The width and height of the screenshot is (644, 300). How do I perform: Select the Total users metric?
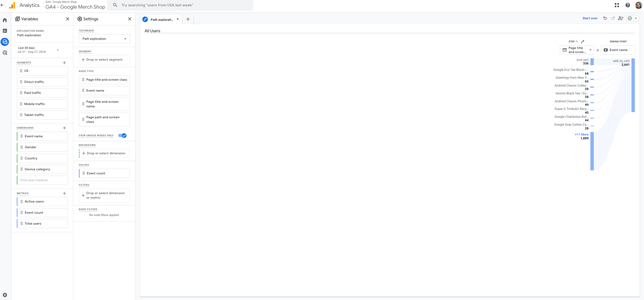(42, 224)
